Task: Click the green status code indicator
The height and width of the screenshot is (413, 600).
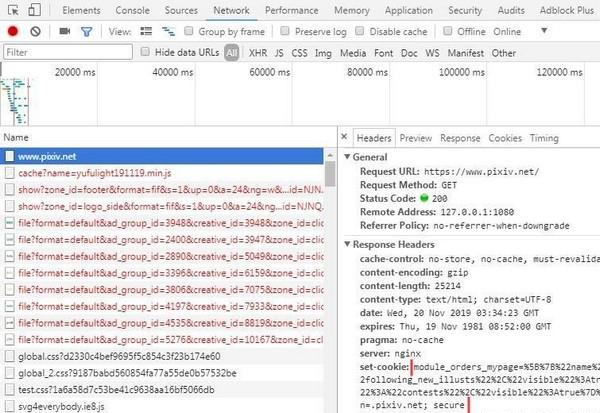Action: pos(424,198)
